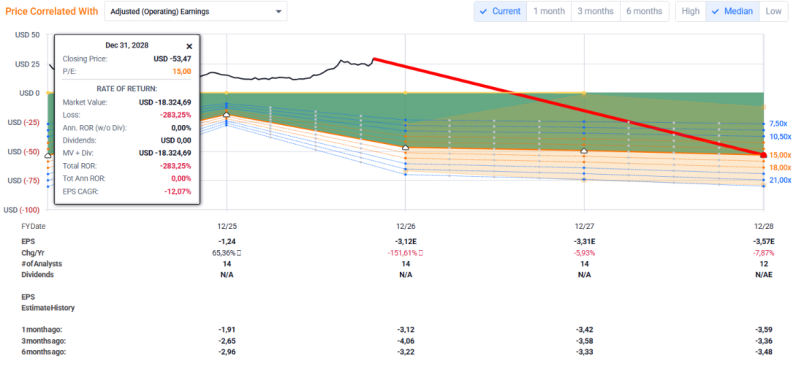Click the 18,00x P/E line label
This screenshot has width=800, height=369.
(780, 168)
